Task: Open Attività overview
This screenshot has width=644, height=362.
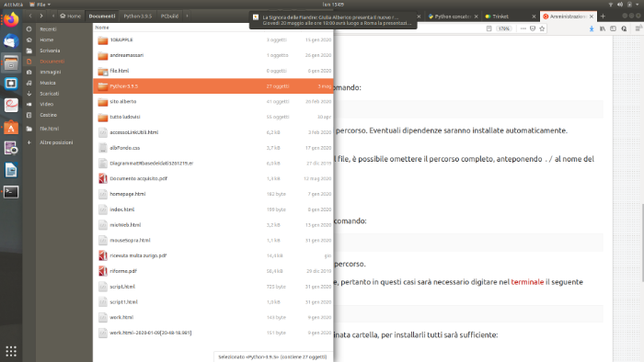Action: [13, 5]
